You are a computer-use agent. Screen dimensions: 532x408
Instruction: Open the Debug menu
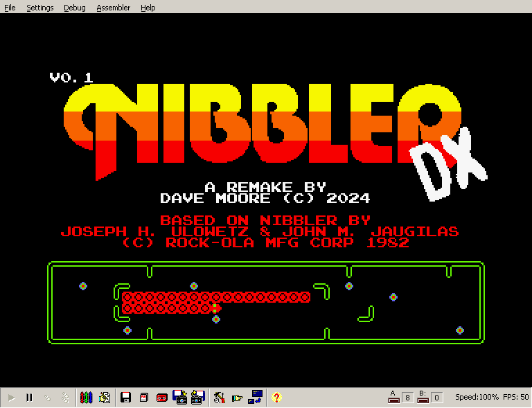tap(75, 8)
